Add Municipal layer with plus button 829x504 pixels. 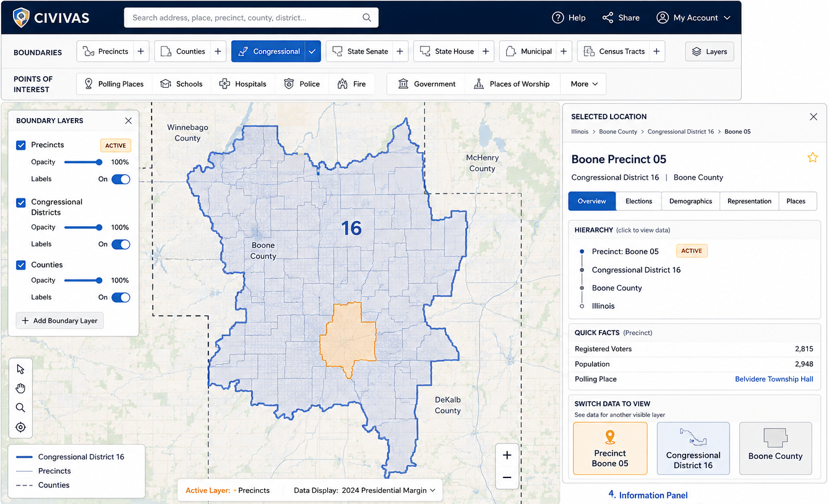pos(564,52)
